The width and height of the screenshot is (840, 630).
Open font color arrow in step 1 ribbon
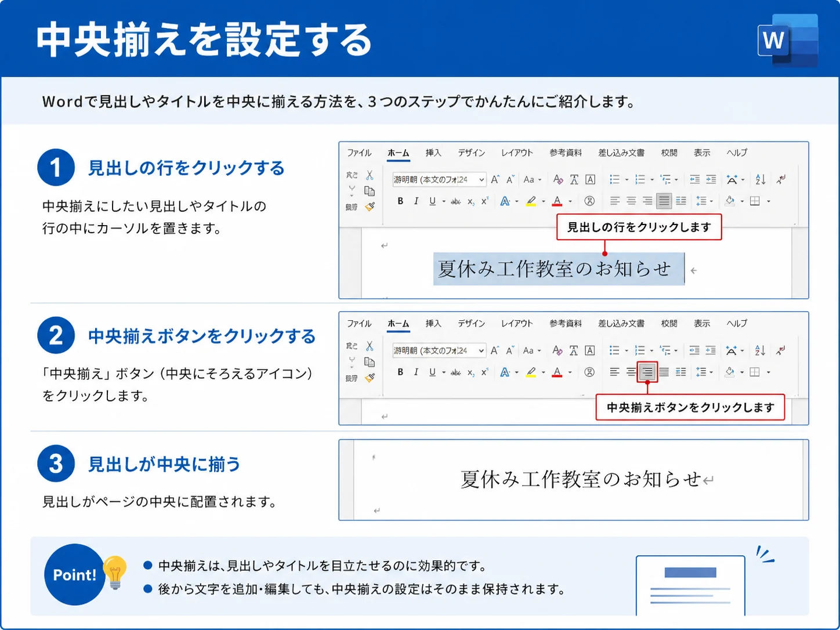[570, 202]
